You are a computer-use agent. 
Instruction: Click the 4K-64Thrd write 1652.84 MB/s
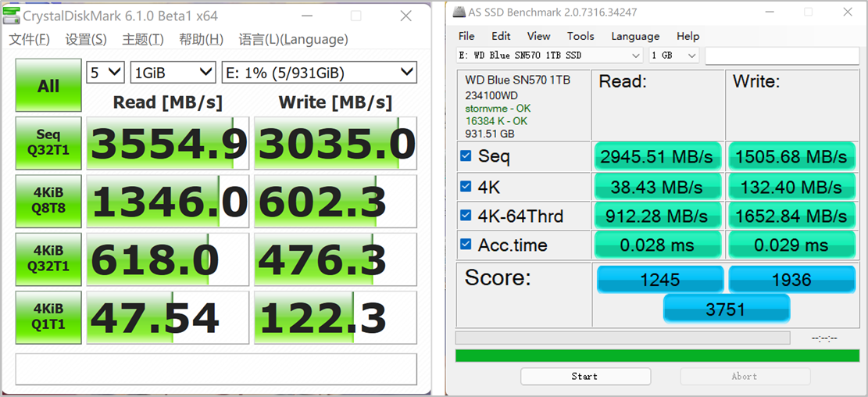pos(791,216)
